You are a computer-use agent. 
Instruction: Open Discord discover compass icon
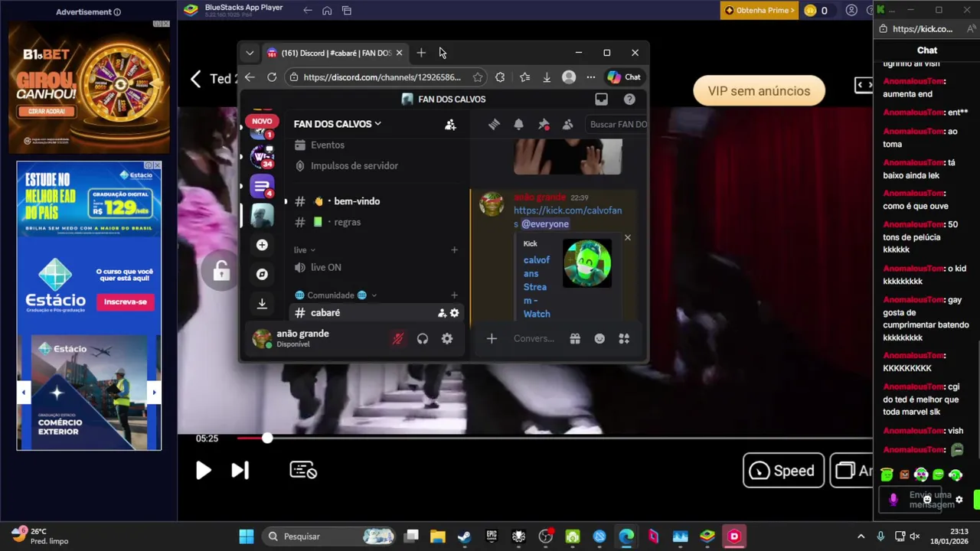click(x=262, y=274)
